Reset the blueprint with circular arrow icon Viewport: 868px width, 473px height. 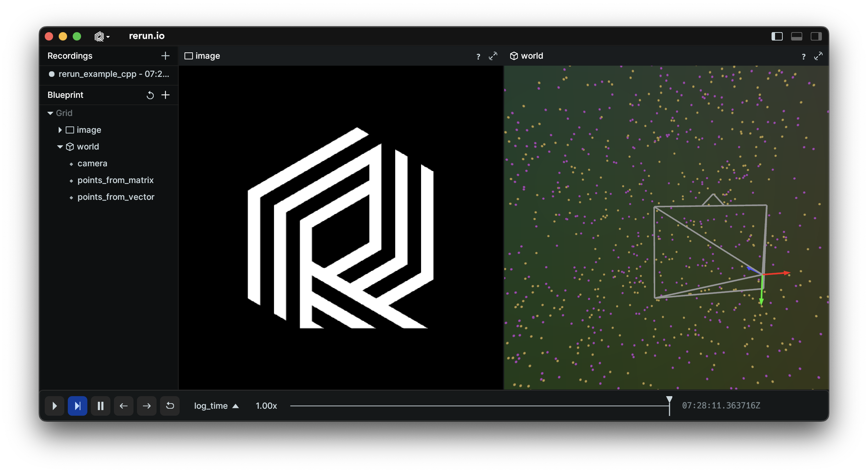150,95
